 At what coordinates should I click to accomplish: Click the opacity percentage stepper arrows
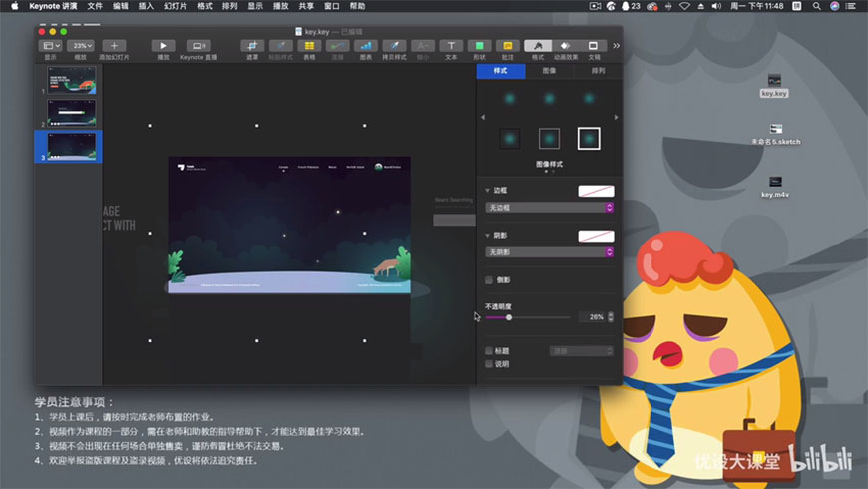click(x=611, y=317)
